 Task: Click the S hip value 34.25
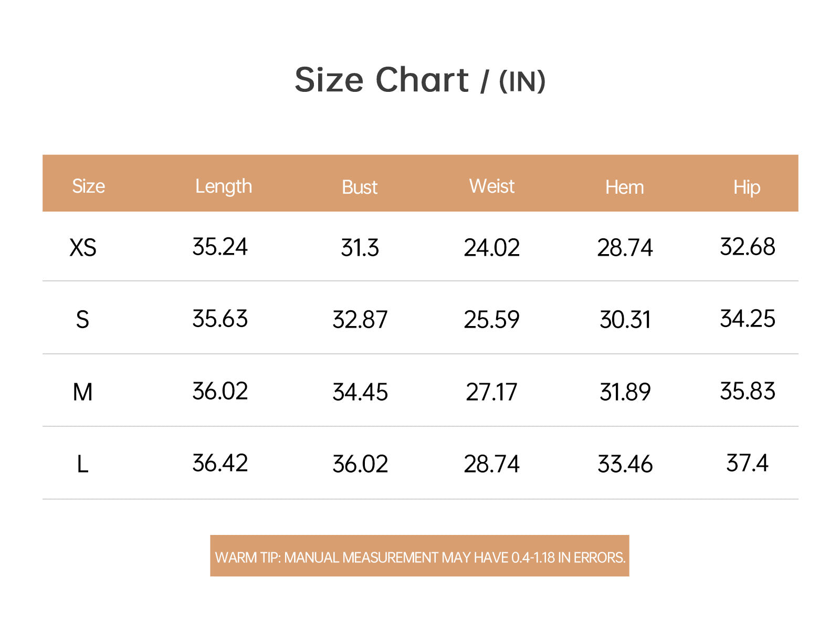click(747, 319)
